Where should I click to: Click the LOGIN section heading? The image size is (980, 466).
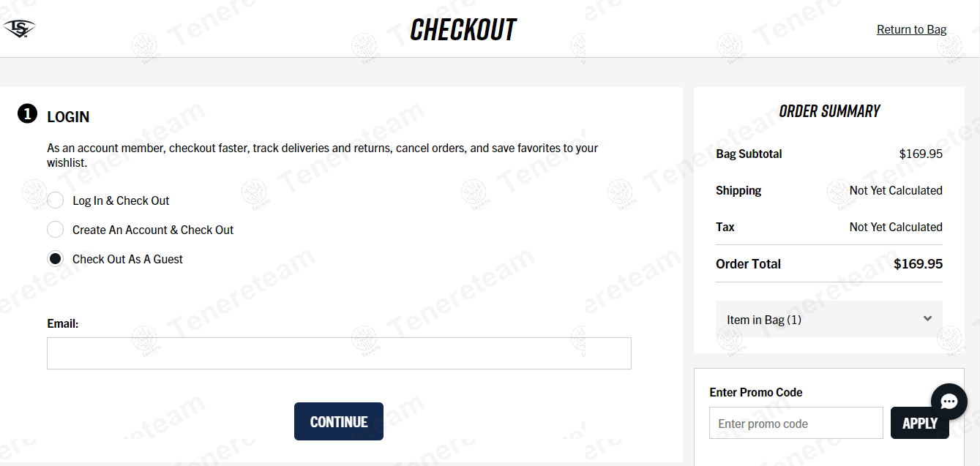(x=68, y=117)
